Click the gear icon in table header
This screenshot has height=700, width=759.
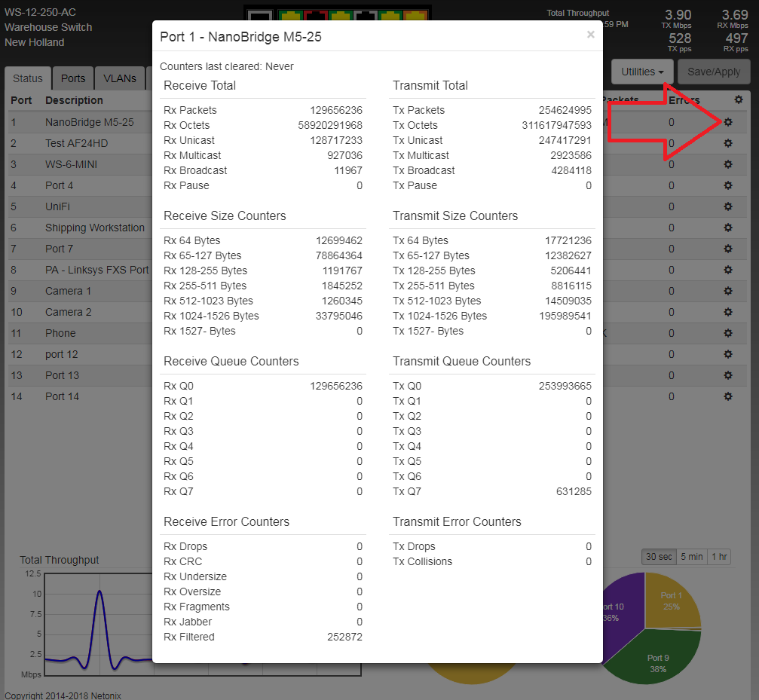[738, 99]
